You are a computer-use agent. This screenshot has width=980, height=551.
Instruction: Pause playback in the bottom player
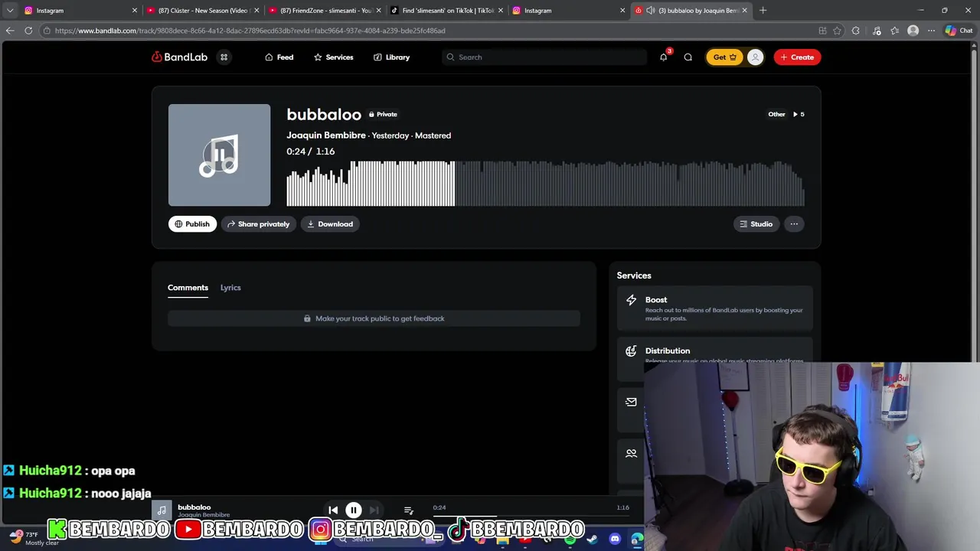(x=354, y=510)
